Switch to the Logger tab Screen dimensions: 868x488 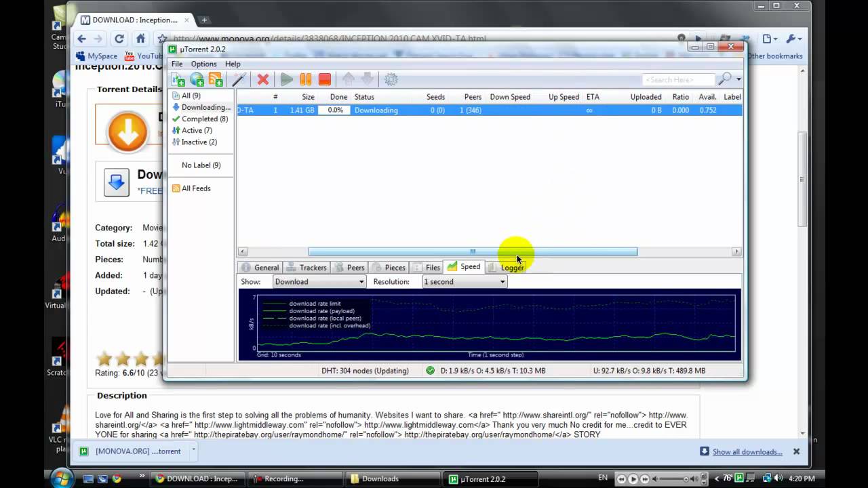point(506,267)
